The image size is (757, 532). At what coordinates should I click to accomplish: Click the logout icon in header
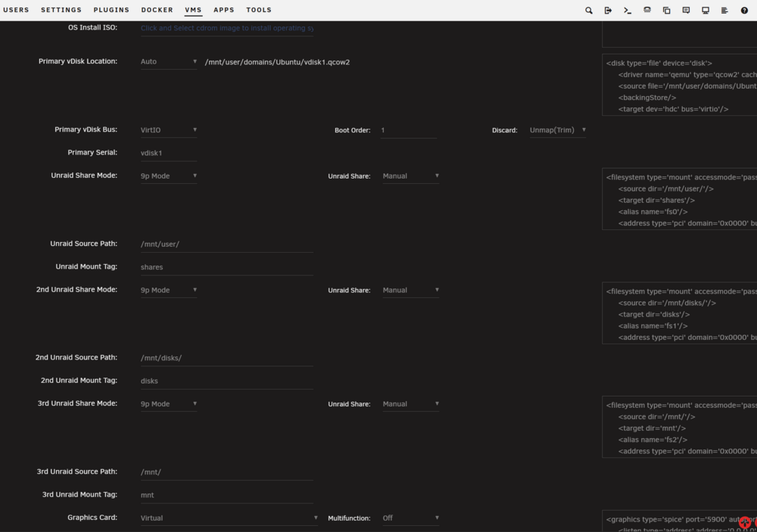click(x=608, y=10)
